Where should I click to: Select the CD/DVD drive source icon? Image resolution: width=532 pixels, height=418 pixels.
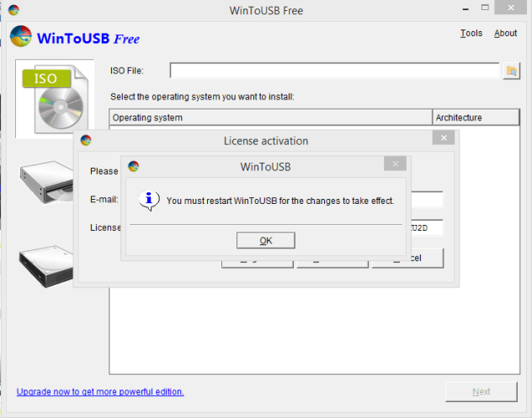pos(46,182)
